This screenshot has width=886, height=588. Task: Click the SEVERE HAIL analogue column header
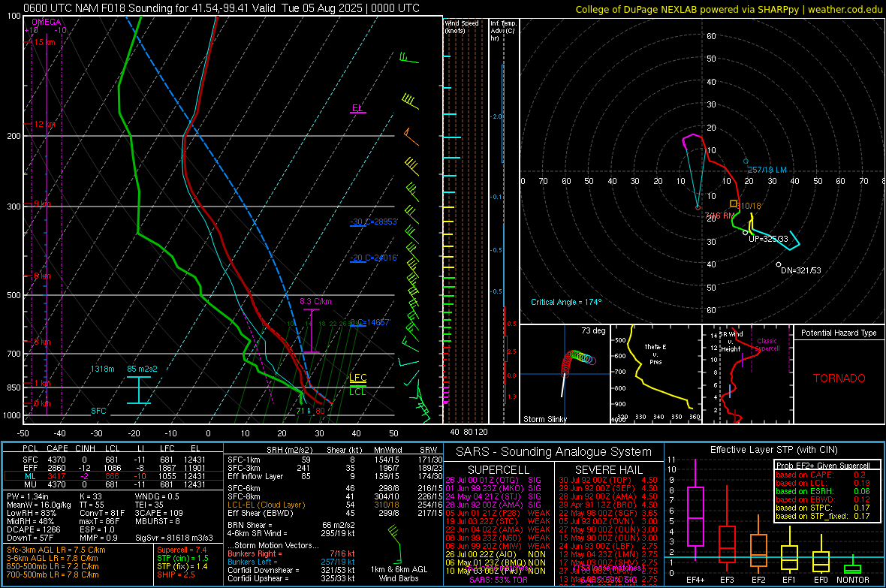coord(608,470)
